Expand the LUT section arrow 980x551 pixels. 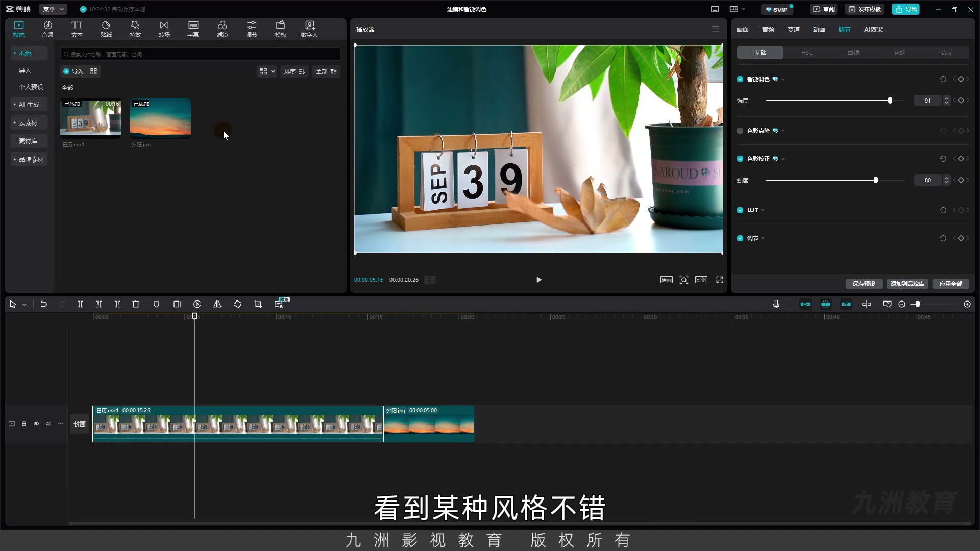(763, 210)
